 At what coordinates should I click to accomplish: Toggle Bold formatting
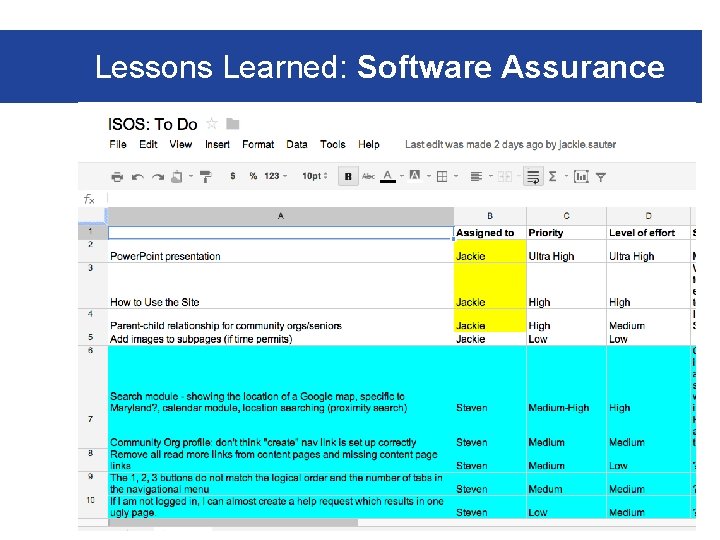point(348,176)
